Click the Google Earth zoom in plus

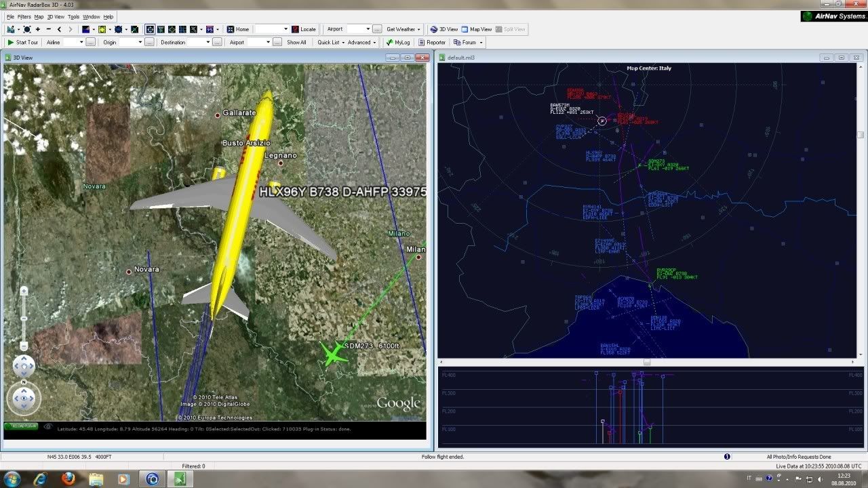[x=24, y=291]
